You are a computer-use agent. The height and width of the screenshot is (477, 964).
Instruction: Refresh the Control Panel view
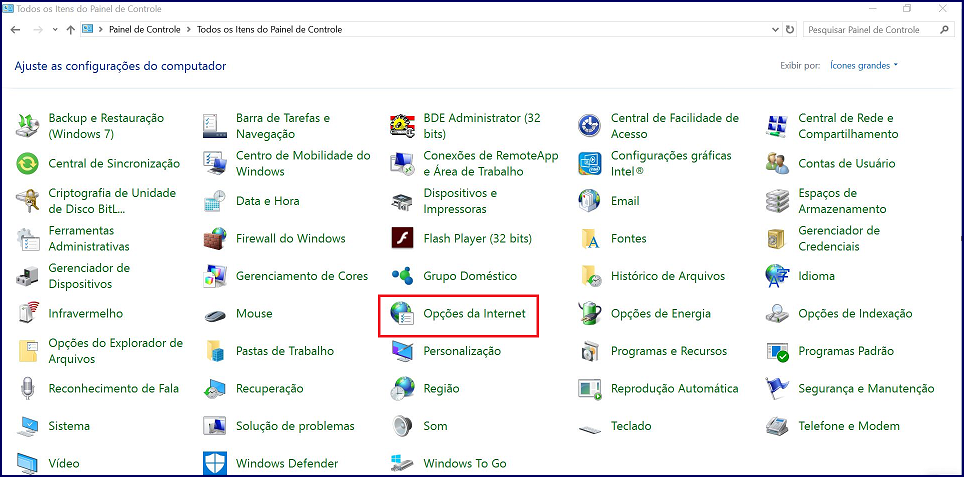(x=791, y=30)
